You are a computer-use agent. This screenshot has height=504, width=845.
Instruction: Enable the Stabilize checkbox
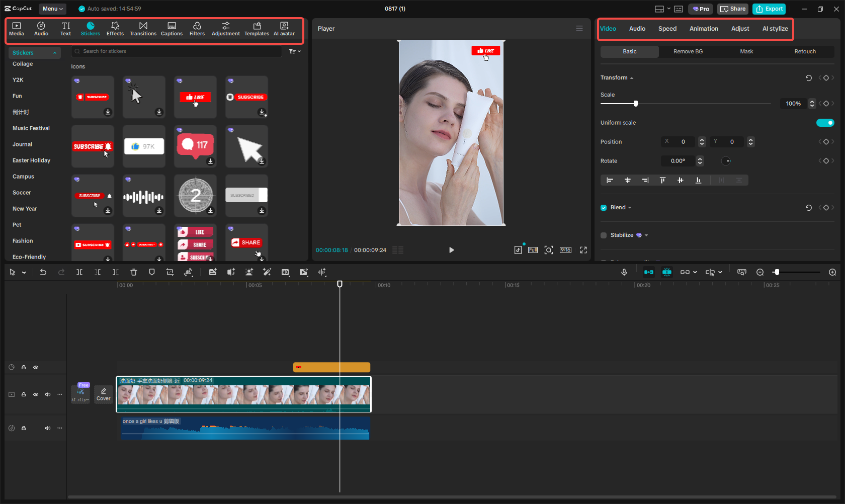coord(604,235)
